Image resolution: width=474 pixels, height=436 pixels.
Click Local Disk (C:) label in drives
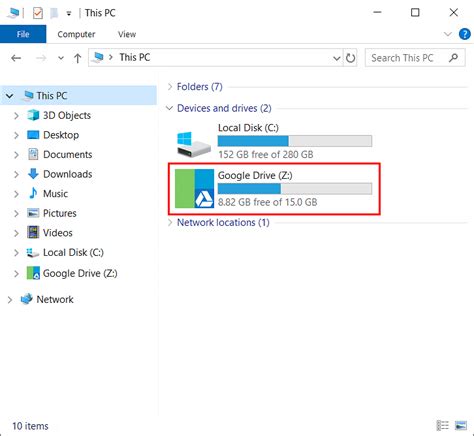point(248,128)
